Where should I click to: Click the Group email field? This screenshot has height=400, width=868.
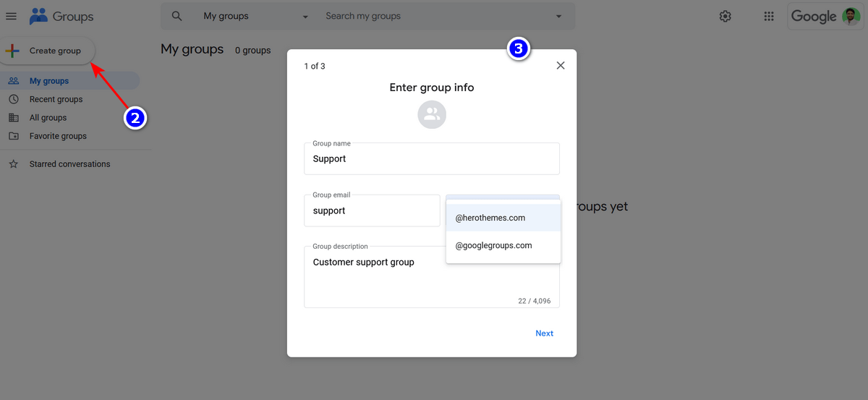coord(372,210)
